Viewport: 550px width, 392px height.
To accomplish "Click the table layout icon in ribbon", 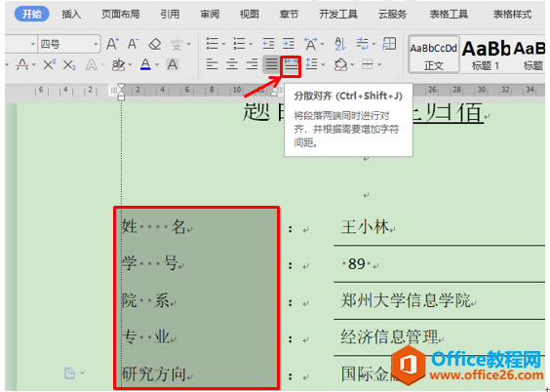I will tap(389, 44).
